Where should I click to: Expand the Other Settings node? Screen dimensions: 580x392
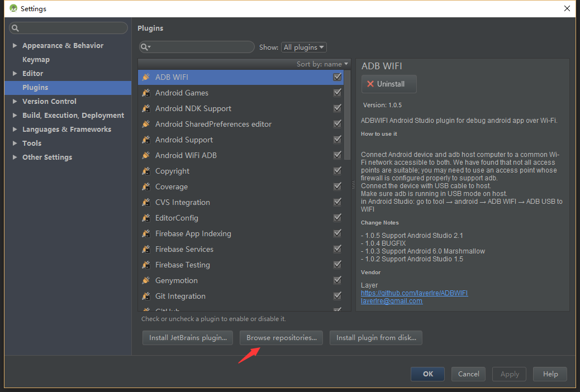[x=15, y=157]
